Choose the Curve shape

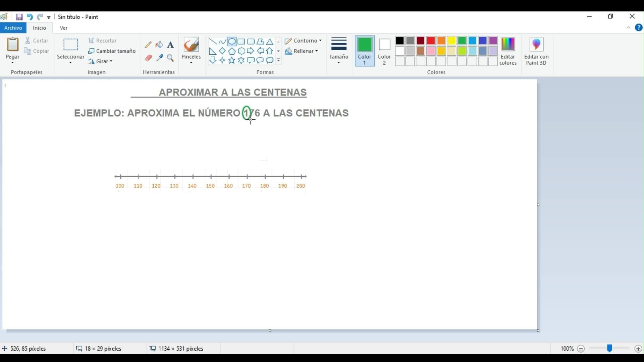tap(222, 42)
